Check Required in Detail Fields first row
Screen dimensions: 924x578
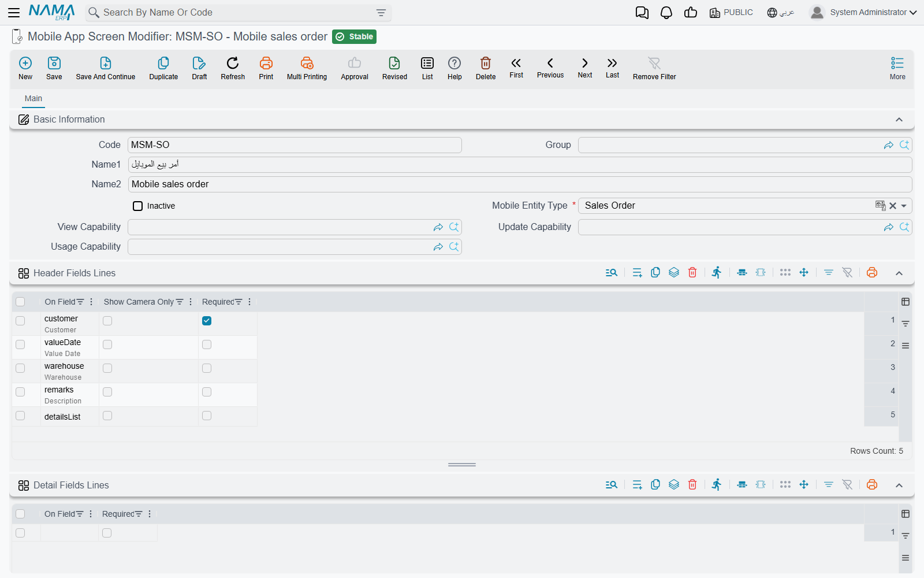107,533
